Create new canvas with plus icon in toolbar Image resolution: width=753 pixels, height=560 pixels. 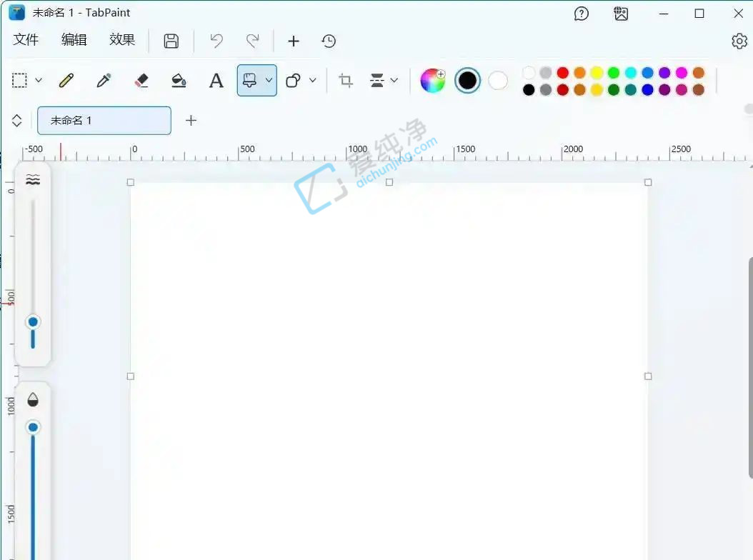[294, 41]
